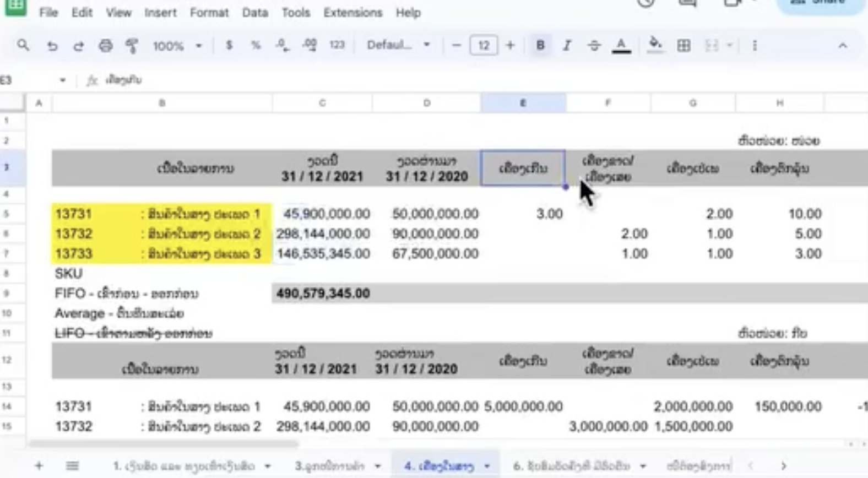Click the search magnifier icon
Image resolution: width=868 pixels, height=478 pixels.
[x=23, y=45]
